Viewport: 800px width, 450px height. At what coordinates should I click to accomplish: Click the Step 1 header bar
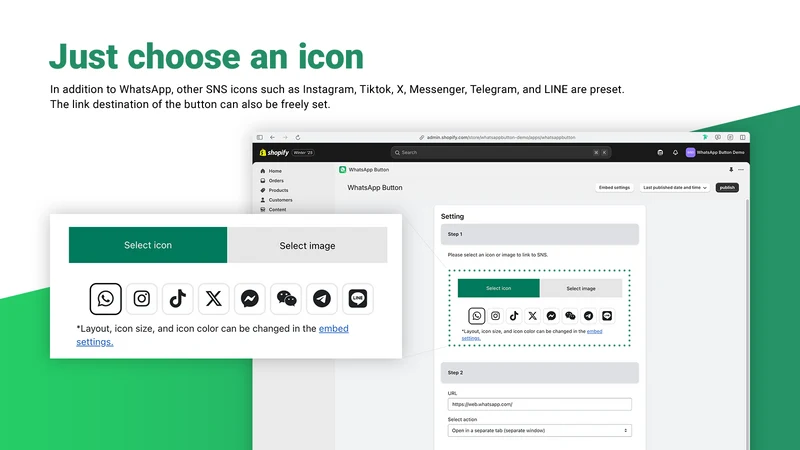[540, 234]
